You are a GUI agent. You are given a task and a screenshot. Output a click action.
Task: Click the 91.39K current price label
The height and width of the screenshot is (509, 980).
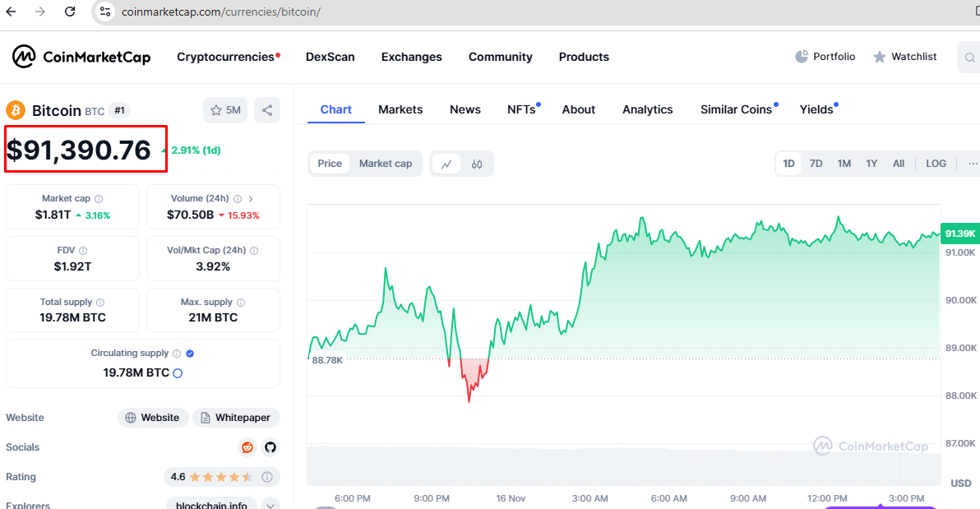point(960,234)
